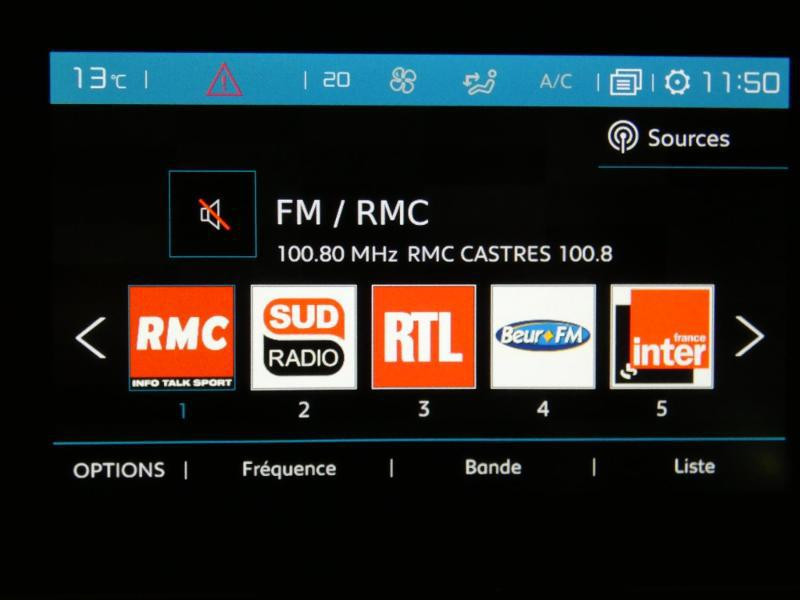Unmute using the crossed speaker icon

tap(213, 214)
